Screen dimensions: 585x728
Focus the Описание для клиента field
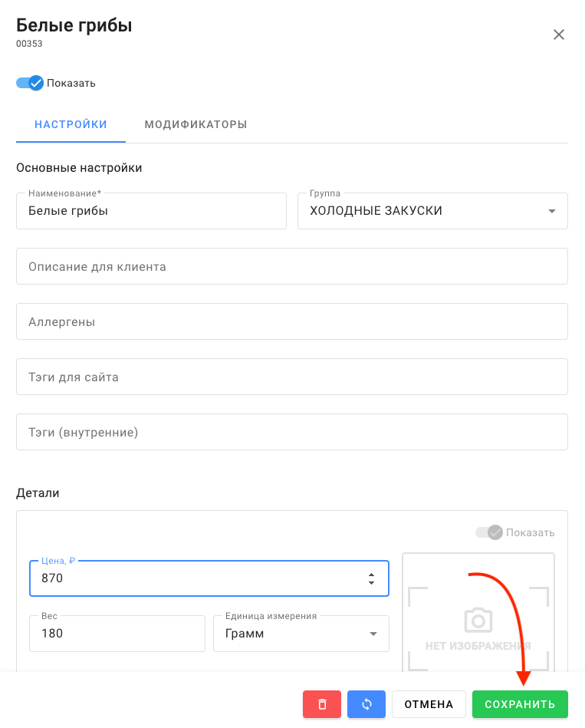(291, 267)
